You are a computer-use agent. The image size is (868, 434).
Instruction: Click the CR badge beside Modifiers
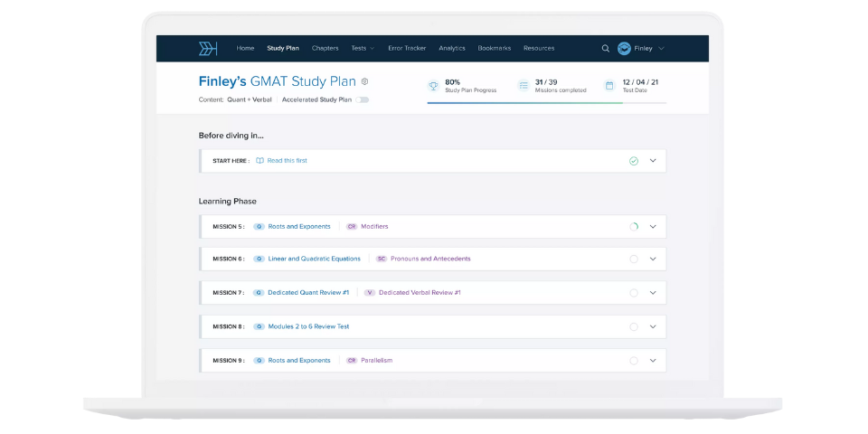click(x=352, y=226)
